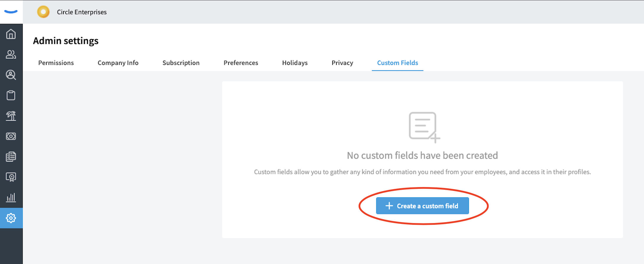Open the payroll money icon in sidebar

pyautogui.click(x=11, y=136)
